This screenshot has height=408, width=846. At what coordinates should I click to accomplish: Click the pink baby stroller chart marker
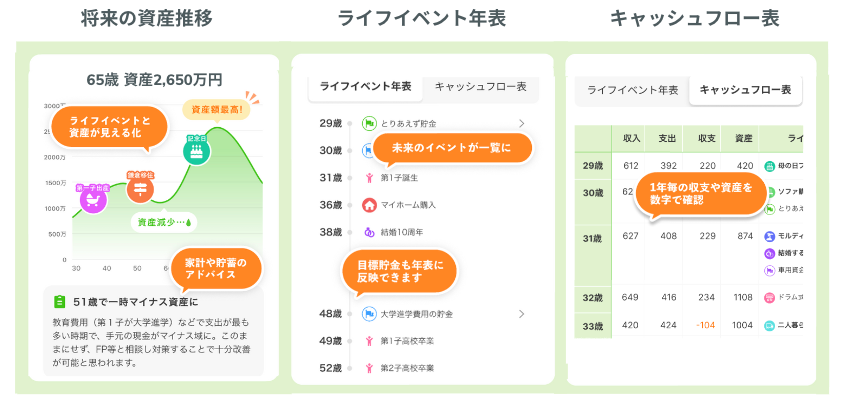click(93, 197)
